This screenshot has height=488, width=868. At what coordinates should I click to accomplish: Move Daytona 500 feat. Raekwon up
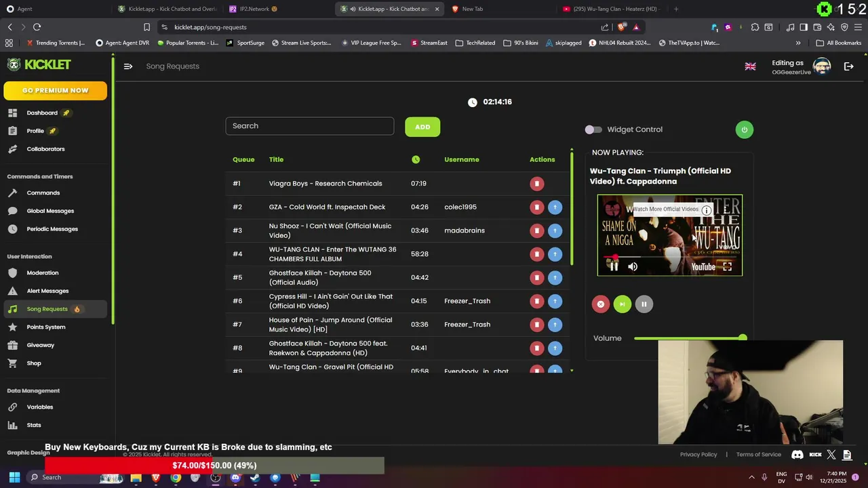(555, 348)
